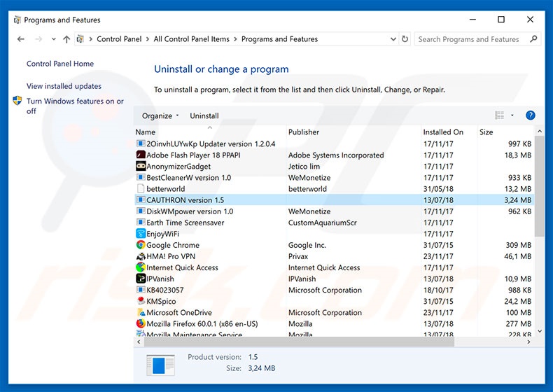Click the 2OinvhLUYwKp Updater program icon
Image resolution: width=553 pixels, height=392 pixels.
click(x=141, y=143)
